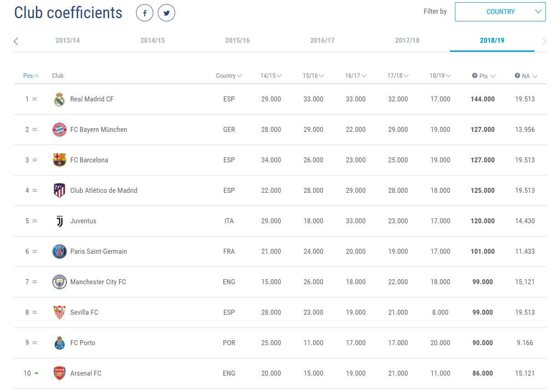Click the Paris Saint-Germain crest
This screenshot has width=560, height=392.
59,251
